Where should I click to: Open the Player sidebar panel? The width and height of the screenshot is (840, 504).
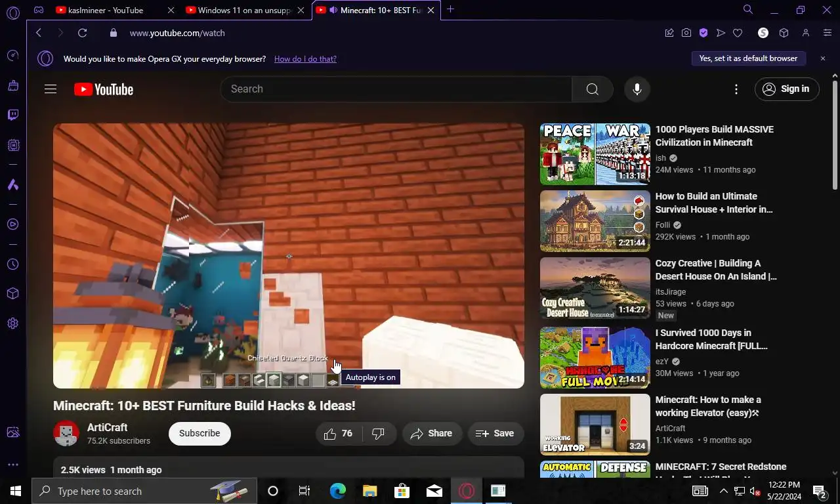click(x=13, y=224)
